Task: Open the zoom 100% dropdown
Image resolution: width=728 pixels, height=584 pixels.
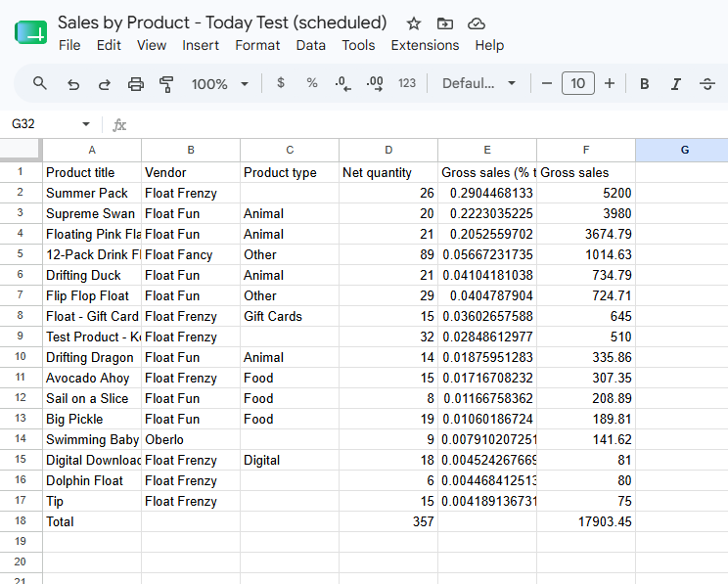Action: pyautogui.click(x=220, y=84)
